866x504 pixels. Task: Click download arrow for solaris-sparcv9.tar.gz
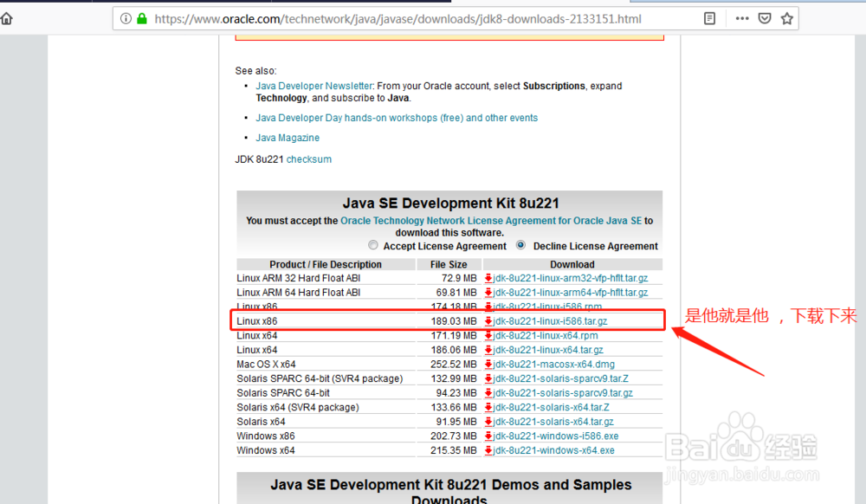tap(488, 393)
